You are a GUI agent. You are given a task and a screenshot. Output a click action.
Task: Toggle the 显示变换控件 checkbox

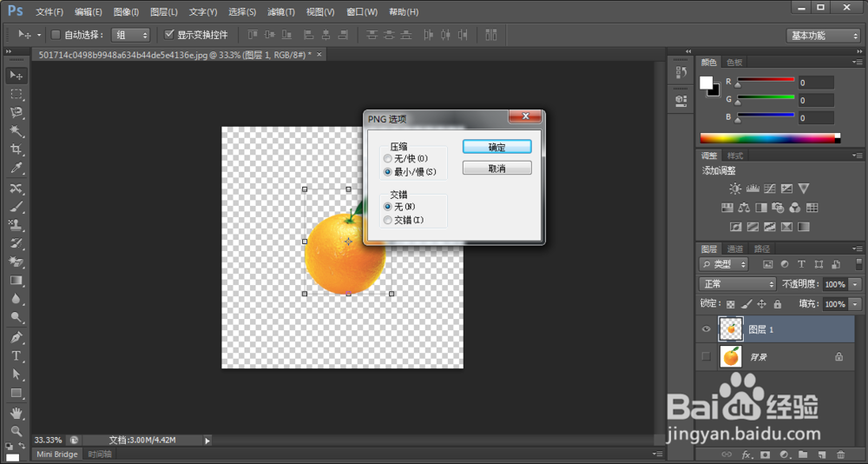click(x=170, y=35)
